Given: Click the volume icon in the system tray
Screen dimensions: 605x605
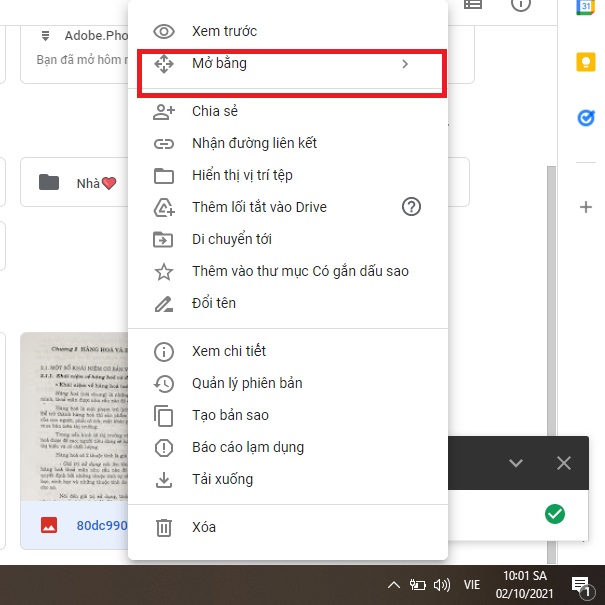Looking at the screenshot, I should pyautogui.click(x=442, y=585).
